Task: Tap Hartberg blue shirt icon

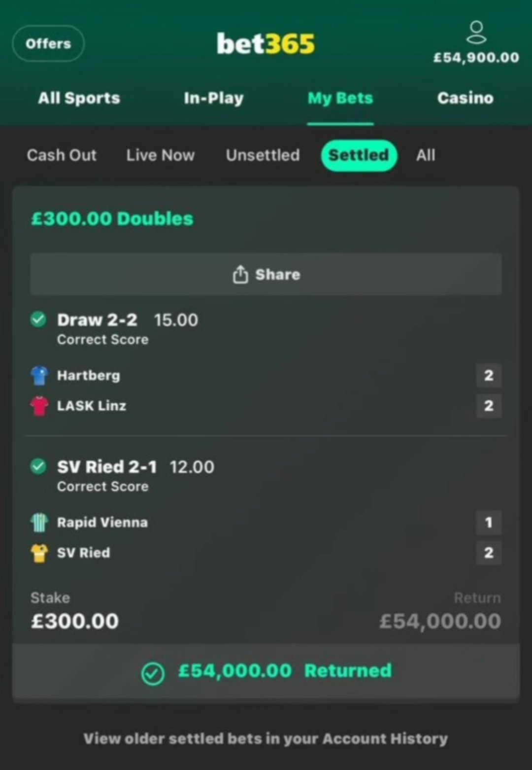Action: [39, 376]
